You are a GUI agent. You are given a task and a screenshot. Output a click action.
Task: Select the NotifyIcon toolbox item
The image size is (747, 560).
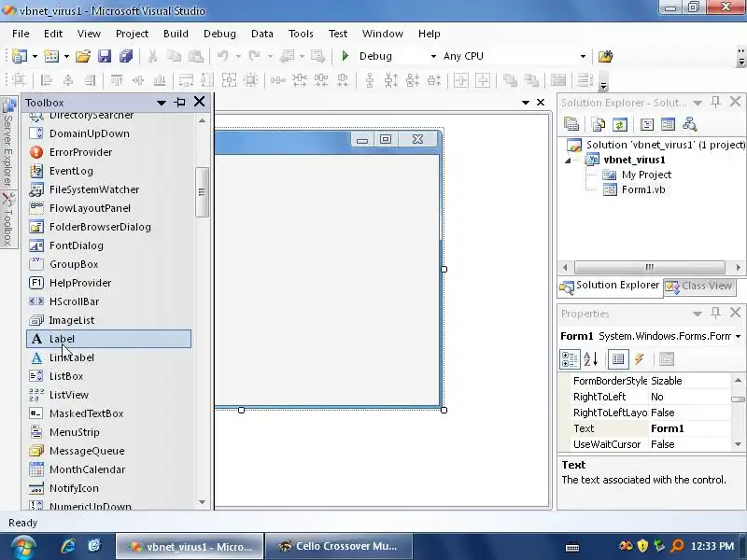108,488
